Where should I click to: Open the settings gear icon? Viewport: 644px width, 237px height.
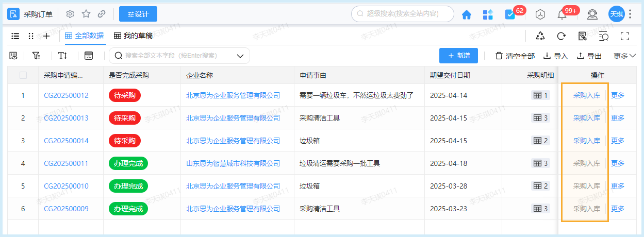click(x=71, y=14)
